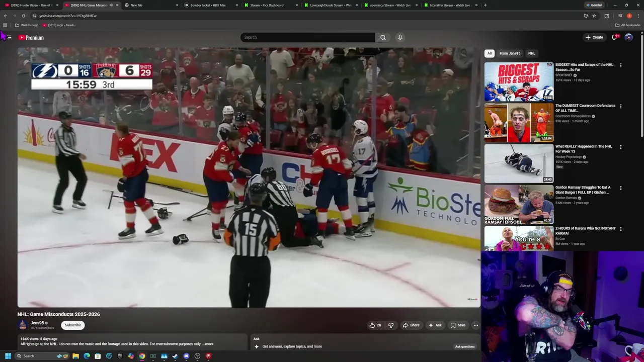Open Walkthrough bookmark folder
The image size is (644, 362).
27,25
